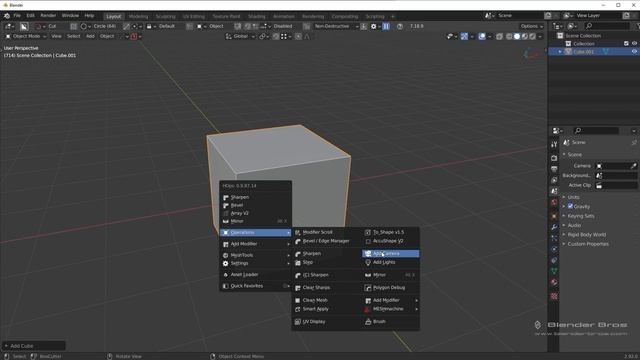Open the Particles properties tab icon
Screen dimensions: 640x360
click(554, 238)
